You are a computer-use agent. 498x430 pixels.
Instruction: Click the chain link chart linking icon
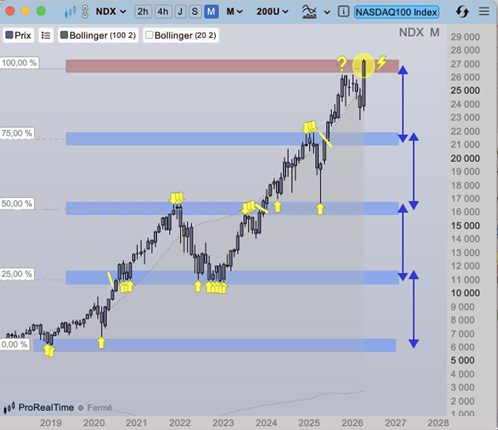click(x=85, y=12)
